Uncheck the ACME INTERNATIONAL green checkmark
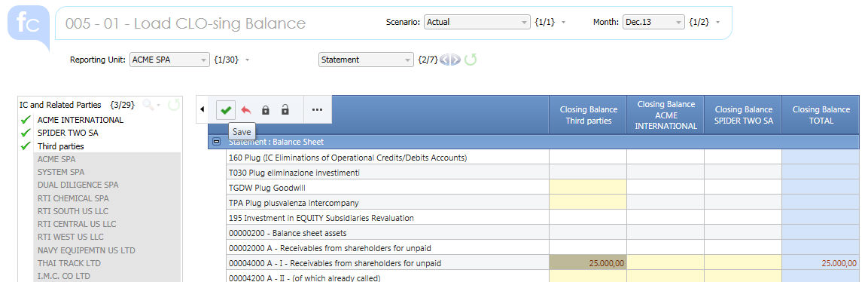 (25, 120)
